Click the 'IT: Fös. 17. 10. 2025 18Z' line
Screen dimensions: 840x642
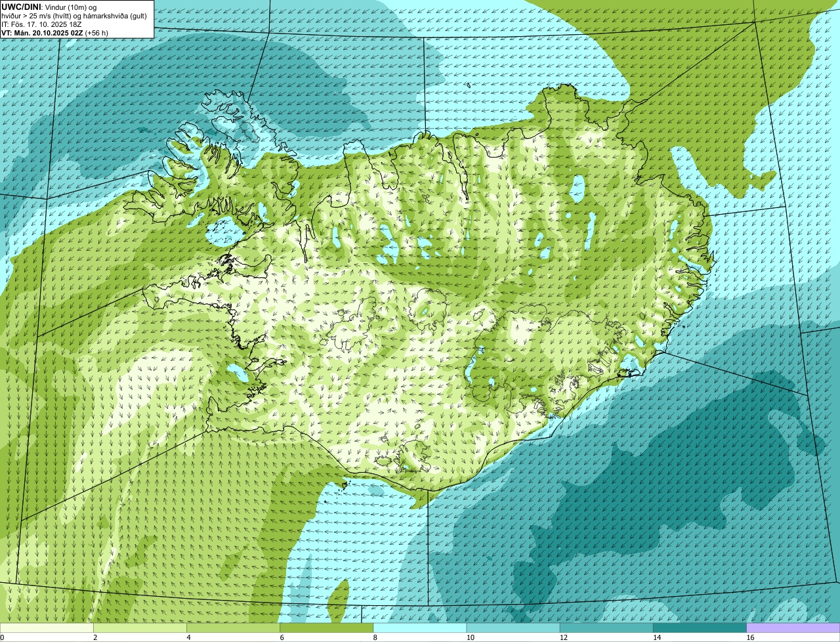(41, 24)
